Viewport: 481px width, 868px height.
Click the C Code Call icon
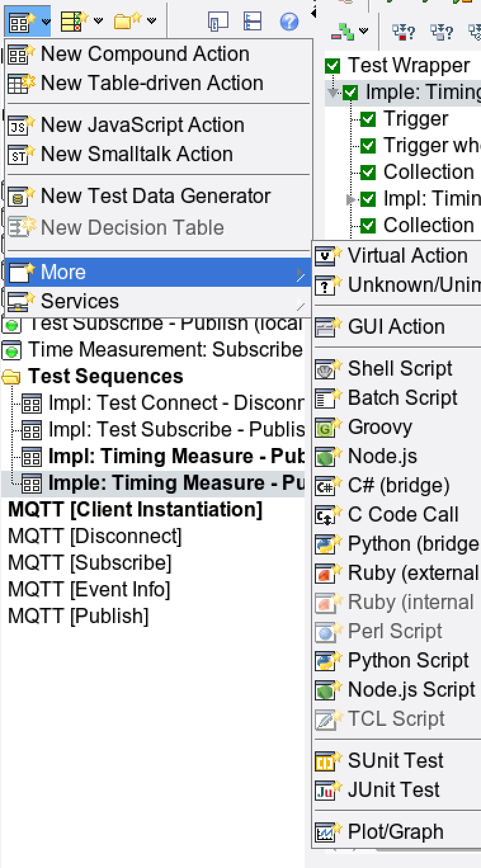point(325,515)
